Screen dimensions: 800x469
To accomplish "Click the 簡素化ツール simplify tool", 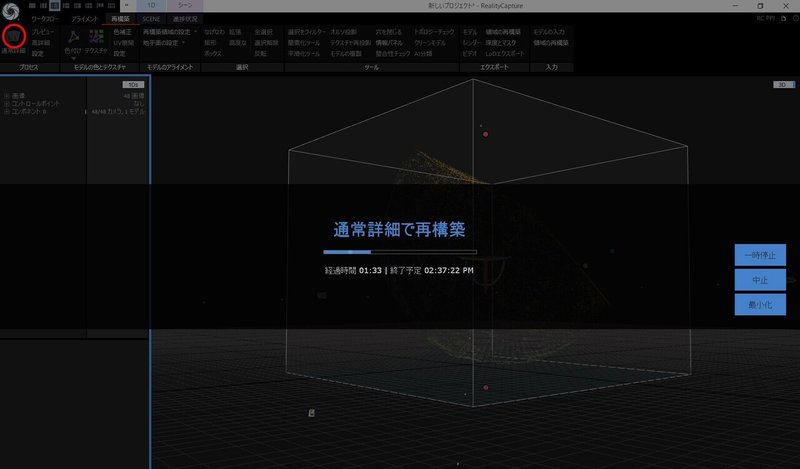I will point(304,43).
